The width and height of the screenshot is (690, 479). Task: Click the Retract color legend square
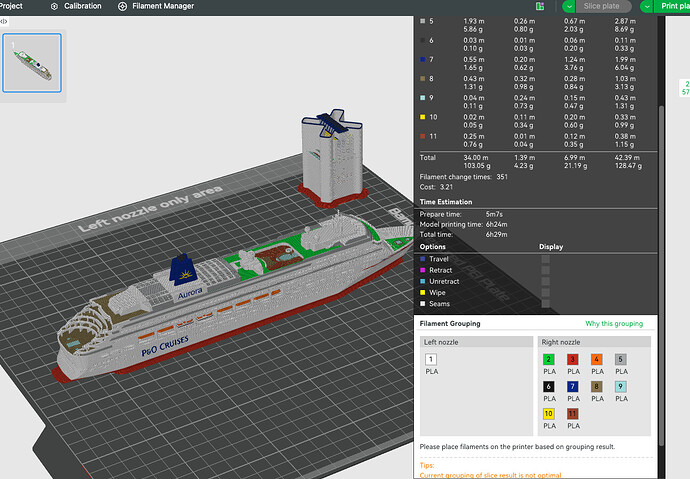[x=423, y=270]
